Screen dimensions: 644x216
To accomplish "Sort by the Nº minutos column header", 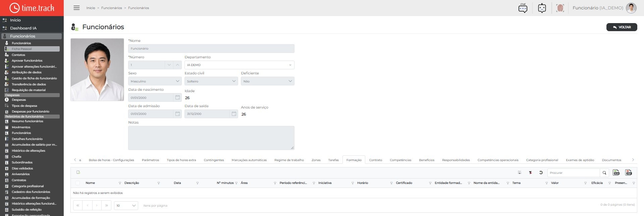I will pyautogui.click(x=225, y=183).
